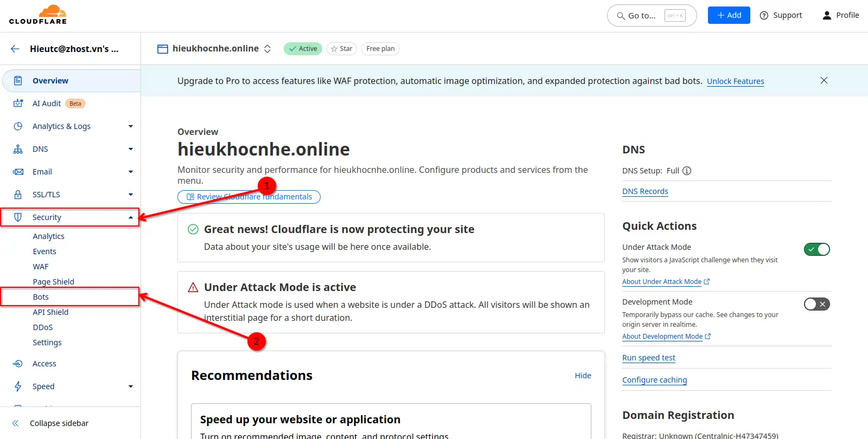This screenshot has height=439, width=868.
Task: Click the Support help icon
Action: click(x=764, y=16)
